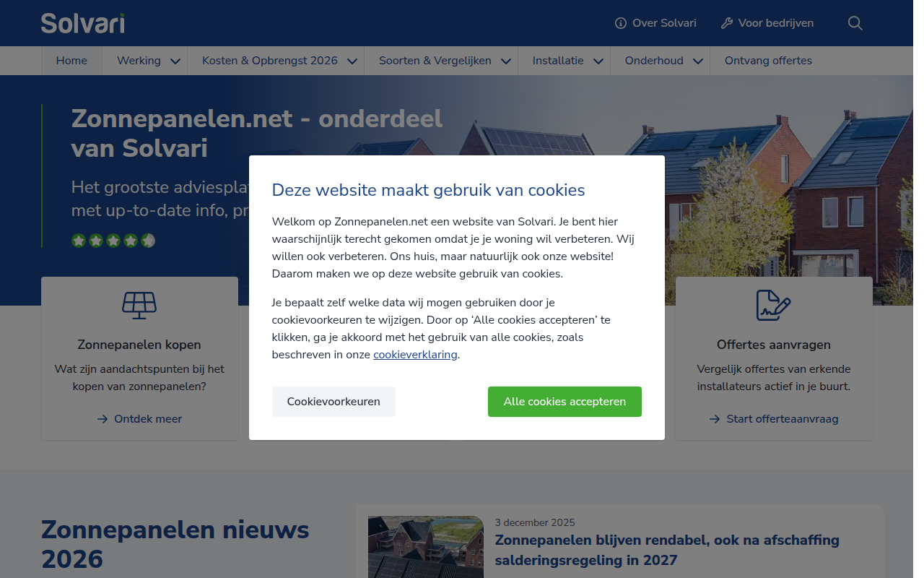The image size is (924, 578).
Task: Click the info icon beside Over Solvari
Action: click(x=620, y=23)
